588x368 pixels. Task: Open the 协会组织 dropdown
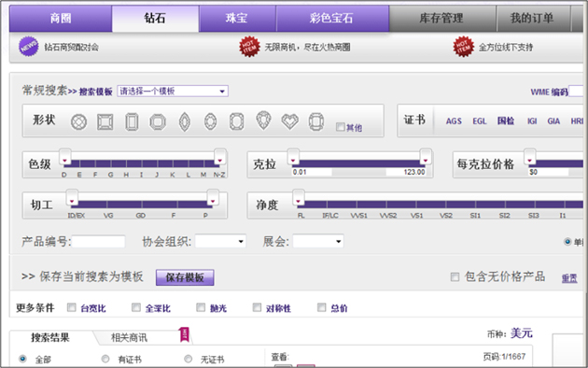[220, 241]
